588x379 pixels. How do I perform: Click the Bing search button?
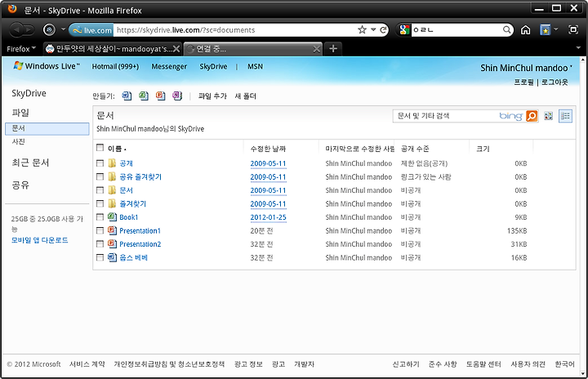point(532,116)
